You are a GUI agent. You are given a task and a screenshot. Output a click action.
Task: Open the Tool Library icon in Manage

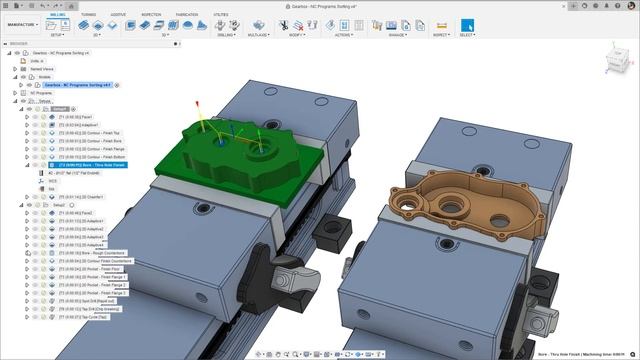click(377, 25)
